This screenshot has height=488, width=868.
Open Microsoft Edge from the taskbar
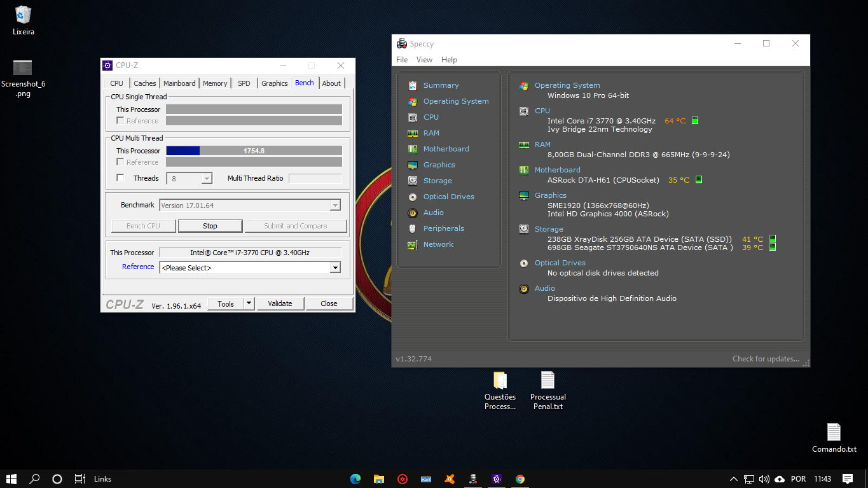pyautogui.click(x=355, y=479)
